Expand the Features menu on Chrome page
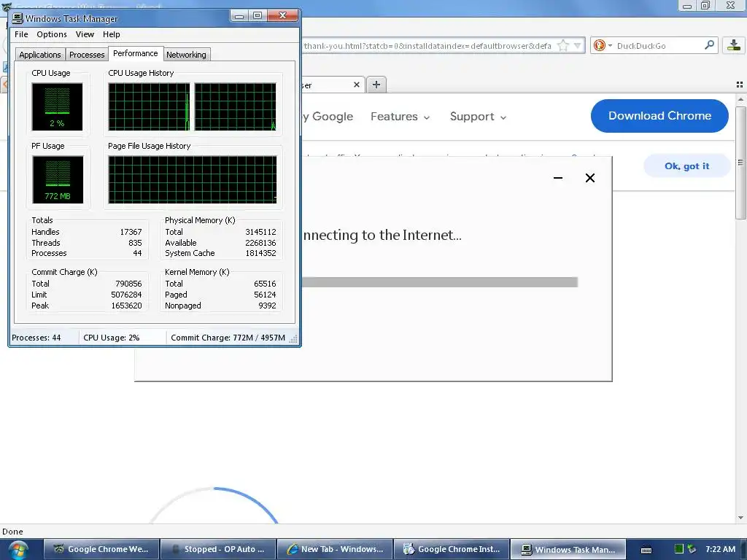The width and height of the screenshot is (747, 560). (400, 117)
